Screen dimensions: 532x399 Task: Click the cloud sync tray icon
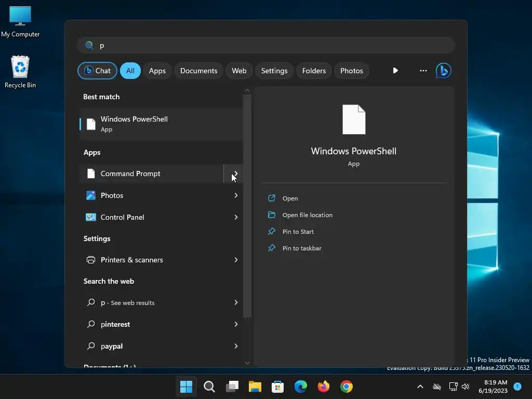point(437,387)
